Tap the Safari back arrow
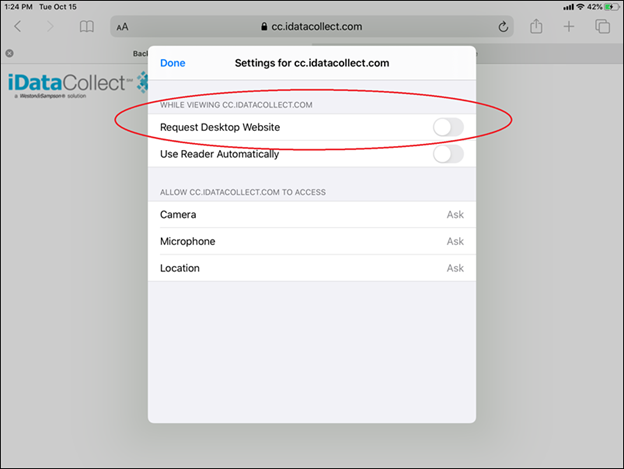This screenshot has width=624, height=469. coord(18,27)
